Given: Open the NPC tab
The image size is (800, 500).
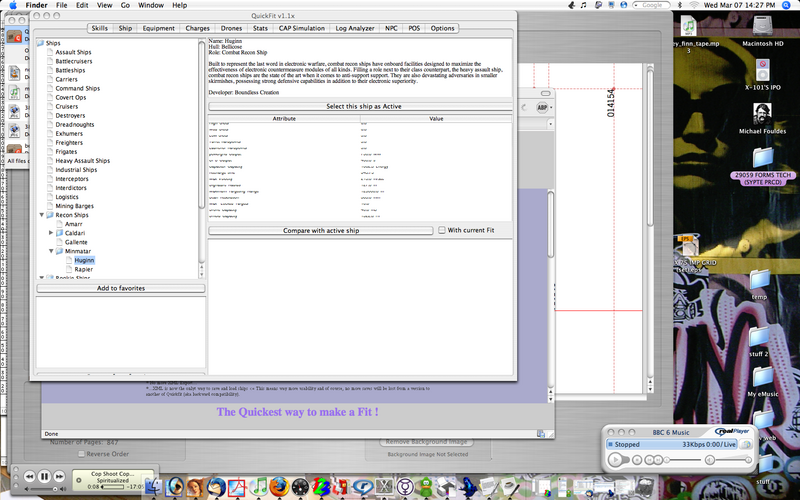Looking at the screenshot, I should click(391, 28).
